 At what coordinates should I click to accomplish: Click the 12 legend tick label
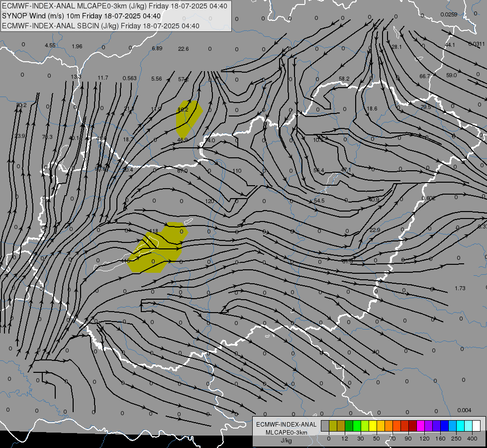tap(344, 439)
